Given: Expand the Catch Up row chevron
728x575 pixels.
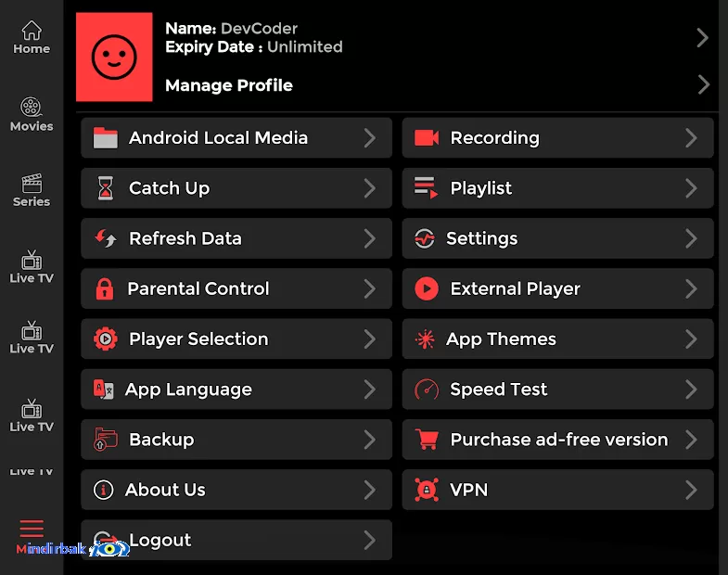Looking at the screenshot, I should [x=370, y=188].
